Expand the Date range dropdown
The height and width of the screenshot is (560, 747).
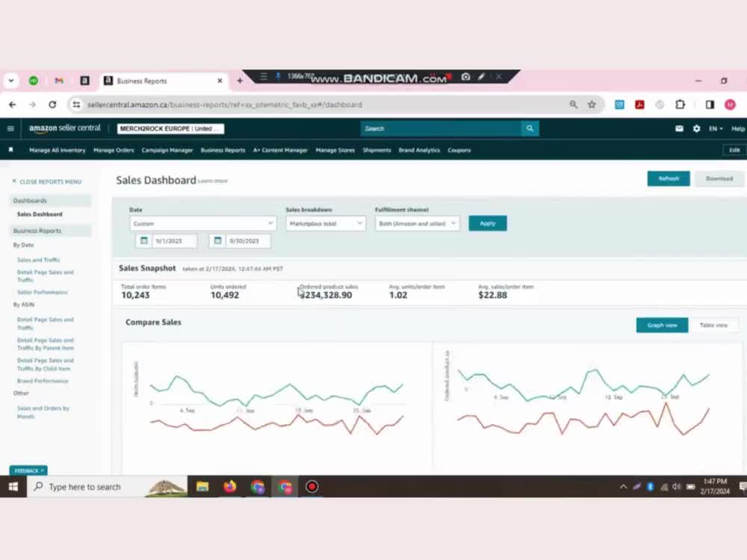[202, 223]
